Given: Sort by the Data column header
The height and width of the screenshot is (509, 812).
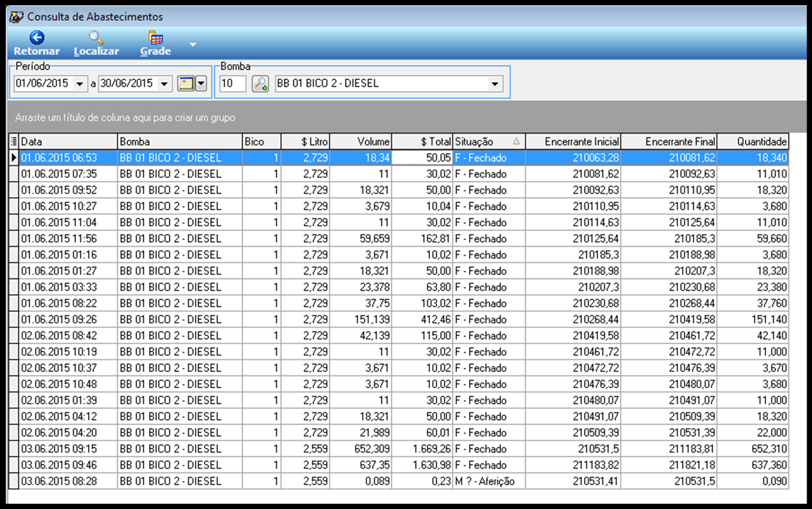Looking at the screenshot, I should click(x=69, y=142).
